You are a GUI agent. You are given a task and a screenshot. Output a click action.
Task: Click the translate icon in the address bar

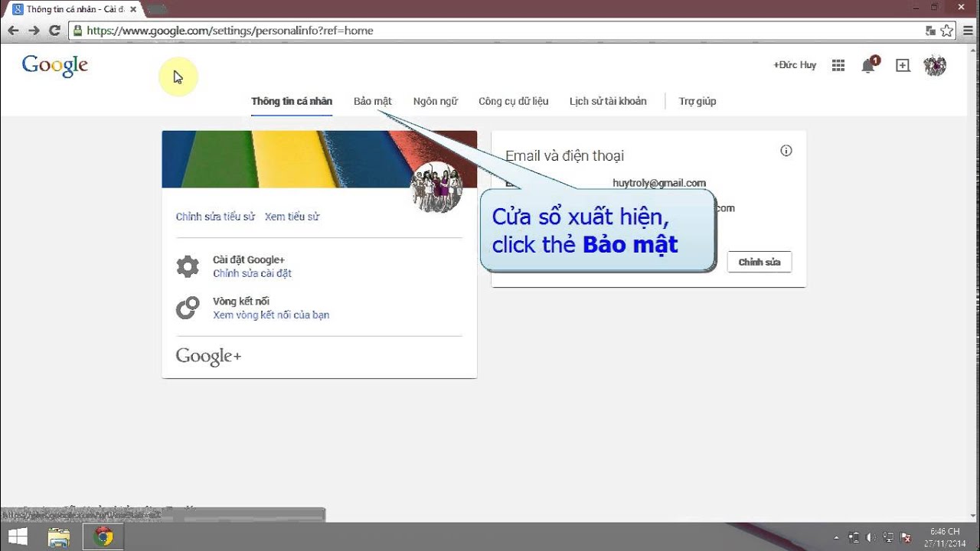tap(930, 31)
